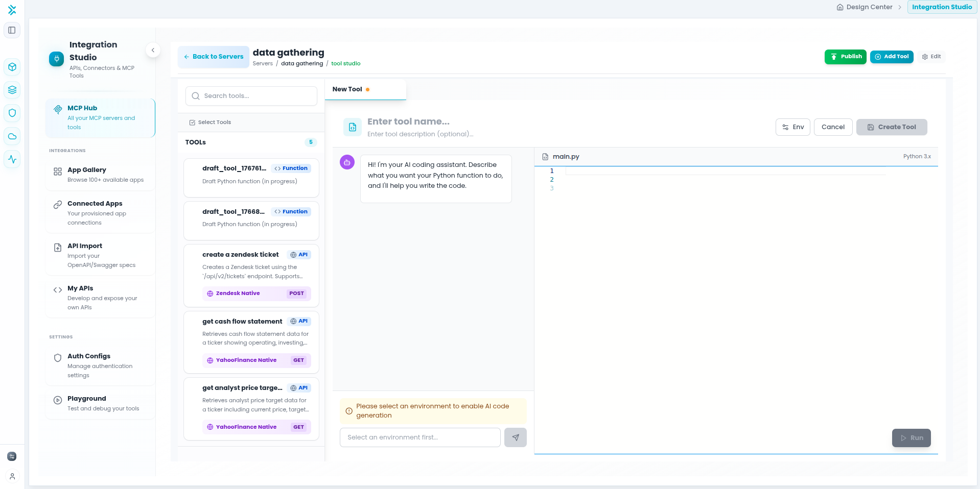Click the activity pulse icon in left rail

coord(12,159)
